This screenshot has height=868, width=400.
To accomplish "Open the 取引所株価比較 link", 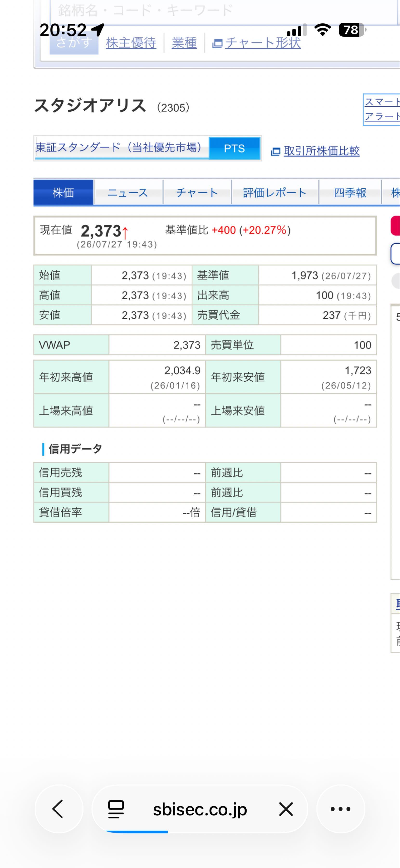I will [322, 151].
